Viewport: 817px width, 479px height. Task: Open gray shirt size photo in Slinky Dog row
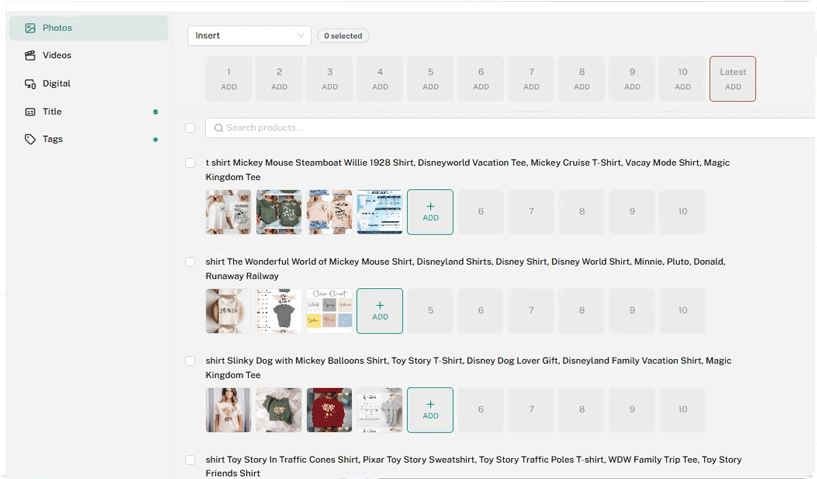click(x=380, y=410)
